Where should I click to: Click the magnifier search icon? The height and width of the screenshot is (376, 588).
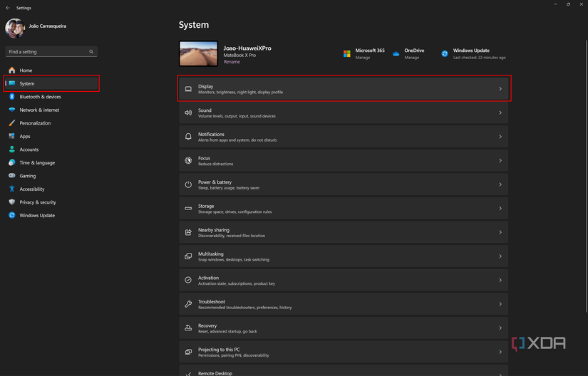(x=91, y=52)
